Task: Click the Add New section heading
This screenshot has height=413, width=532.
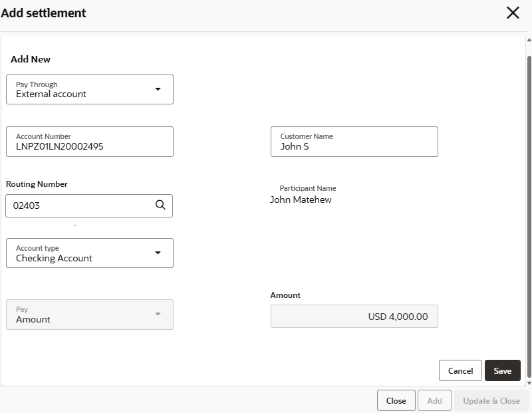Action: point(31,59)
